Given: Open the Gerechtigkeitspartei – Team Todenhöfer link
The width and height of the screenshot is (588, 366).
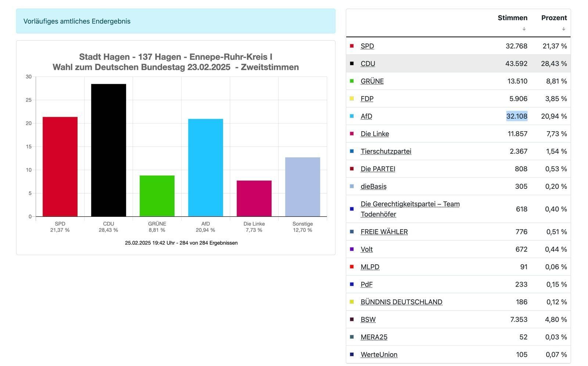Looking at the screenshot, I should (x=410, y=209).
